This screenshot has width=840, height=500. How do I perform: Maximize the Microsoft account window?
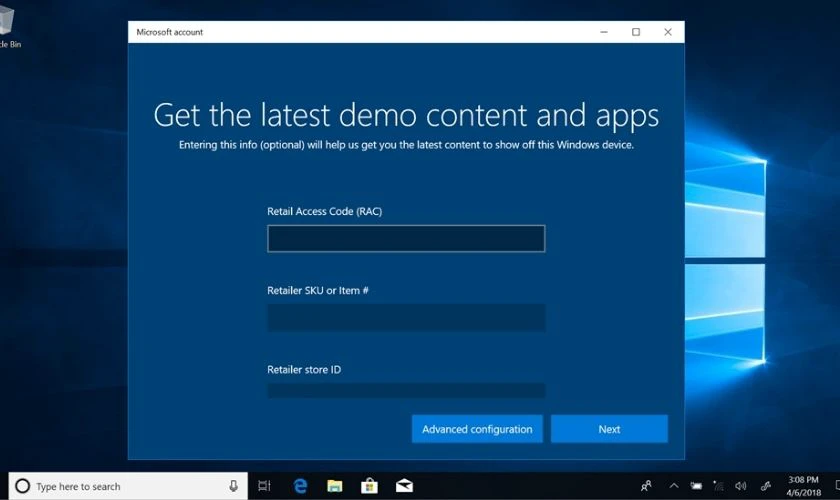click(636, 32)
